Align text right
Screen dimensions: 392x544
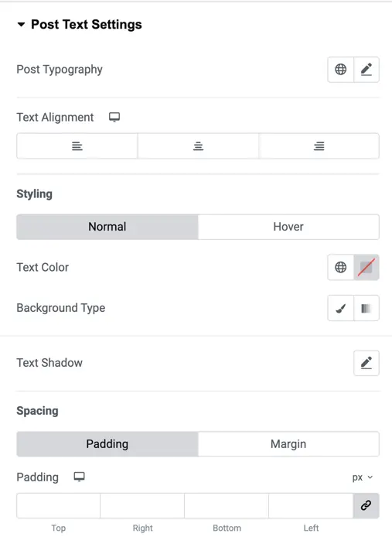tap(319, 146)
